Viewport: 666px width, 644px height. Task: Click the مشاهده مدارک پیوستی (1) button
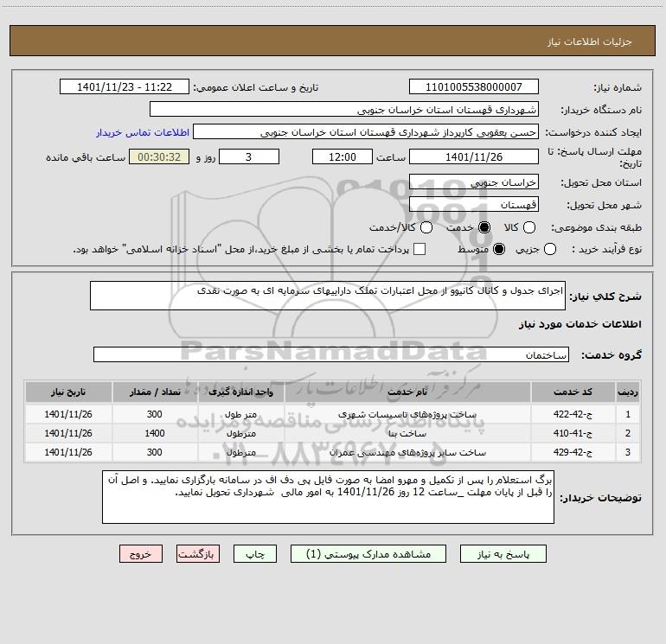(x=368, y=554)
